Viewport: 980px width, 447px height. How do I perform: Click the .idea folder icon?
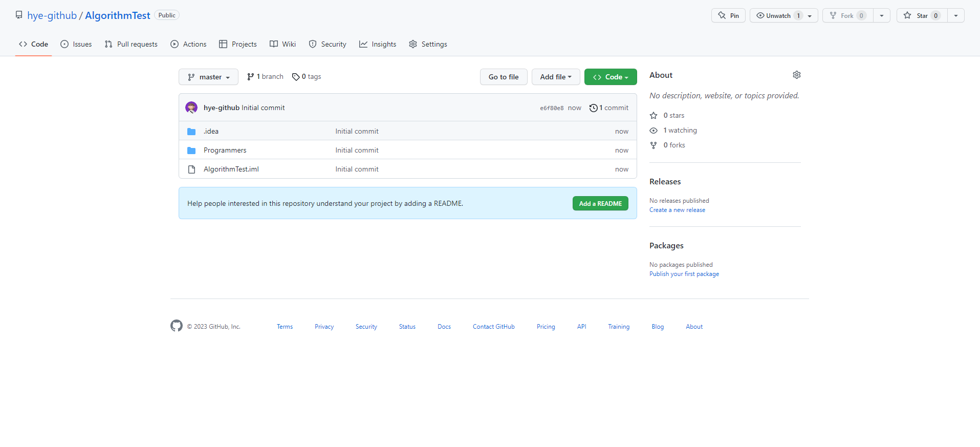click(191, 132)
